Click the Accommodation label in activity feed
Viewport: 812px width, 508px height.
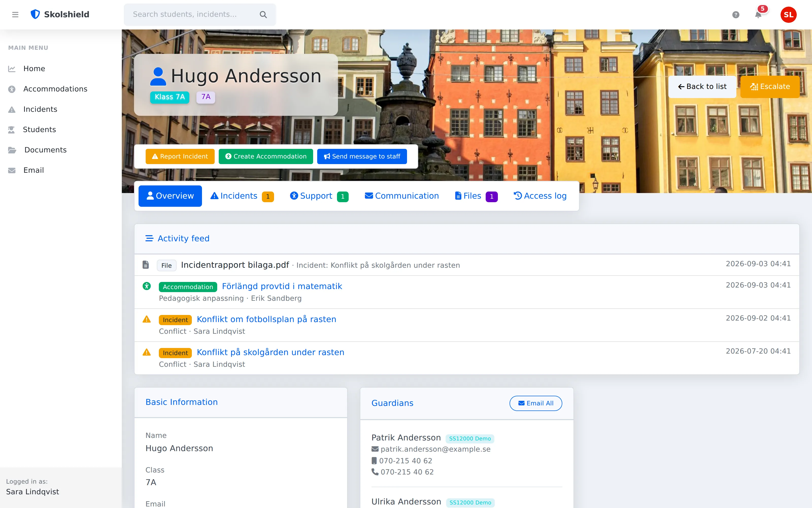coord(188,287)
